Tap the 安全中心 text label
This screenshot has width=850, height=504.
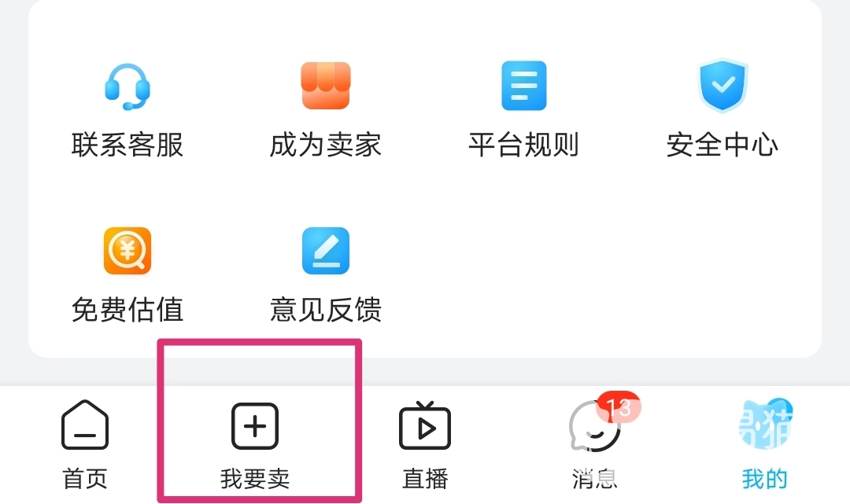click(722, 145)
